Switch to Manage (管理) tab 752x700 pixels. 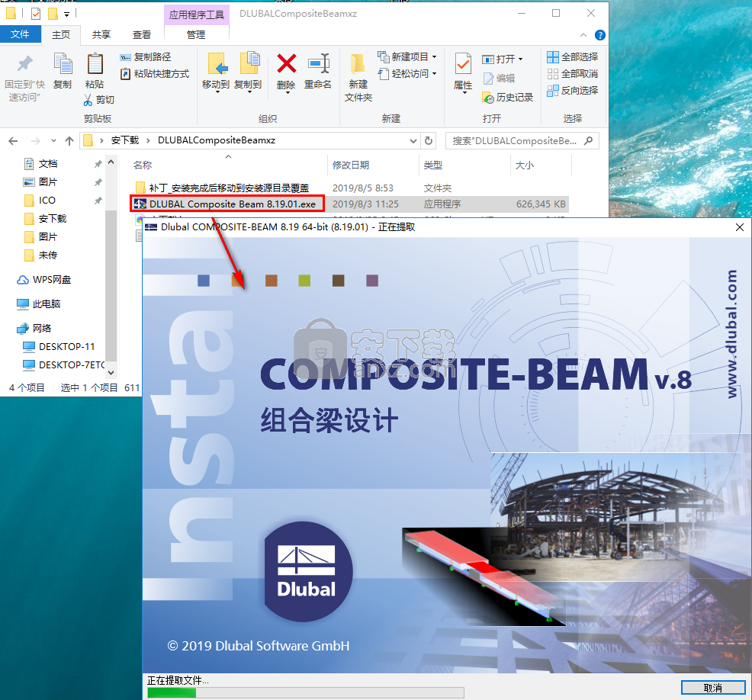click(196, 34)
